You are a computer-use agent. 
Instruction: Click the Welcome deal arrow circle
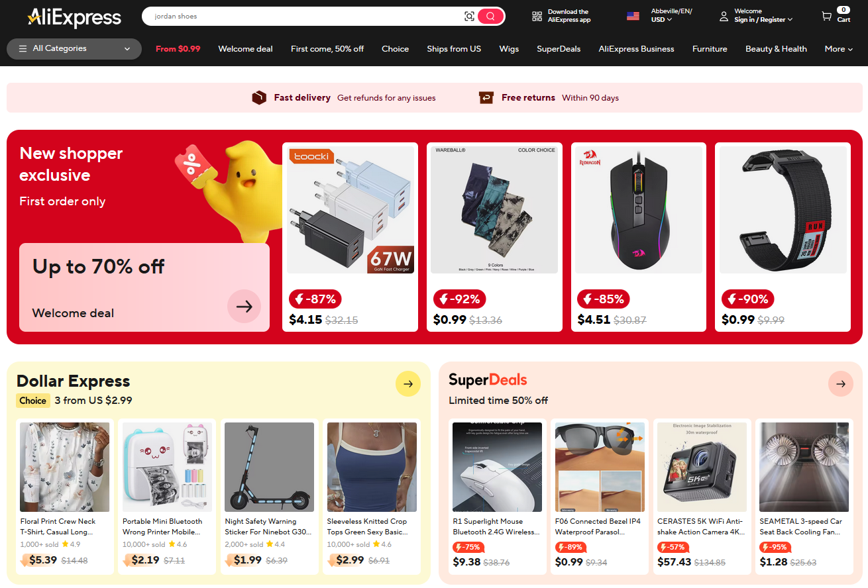(244, 306)
